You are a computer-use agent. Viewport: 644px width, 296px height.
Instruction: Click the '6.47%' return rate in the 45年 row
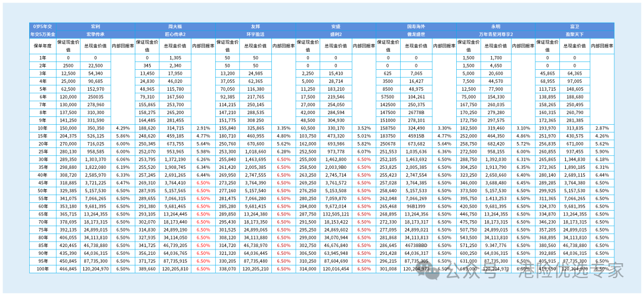tap(123, 183)
